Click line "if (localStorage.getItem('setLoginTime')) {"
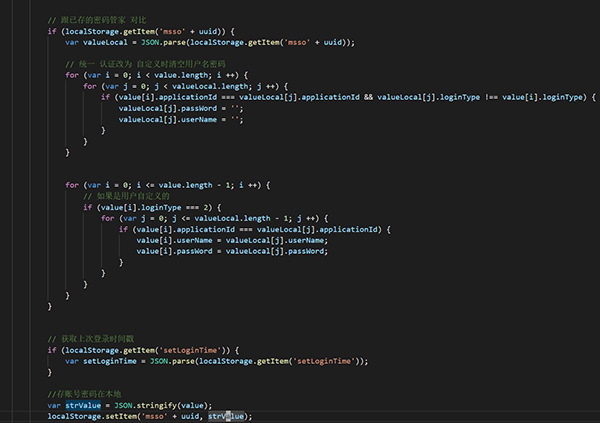This screenshot has width=600, height=423. tap(143, 350)
